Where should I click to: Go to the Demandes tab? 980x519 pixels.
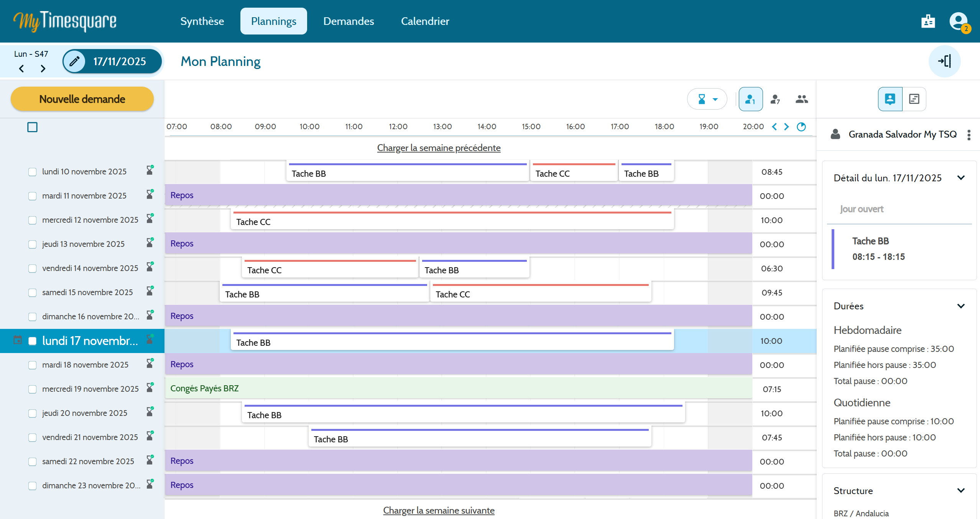pyautogui.click(x=349, y=21)
